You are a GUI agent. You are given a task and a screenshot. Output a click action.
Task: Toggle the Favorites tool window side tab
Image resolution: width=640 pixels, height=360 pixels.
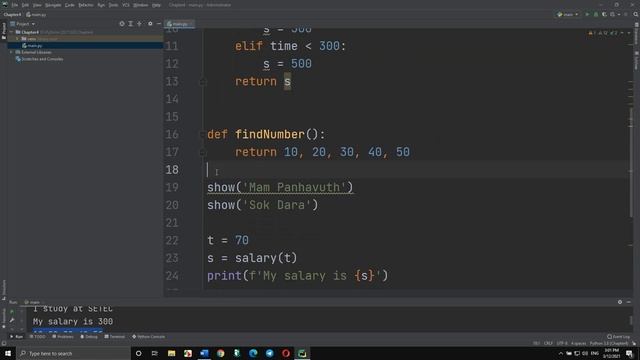(x=4, y=318)
